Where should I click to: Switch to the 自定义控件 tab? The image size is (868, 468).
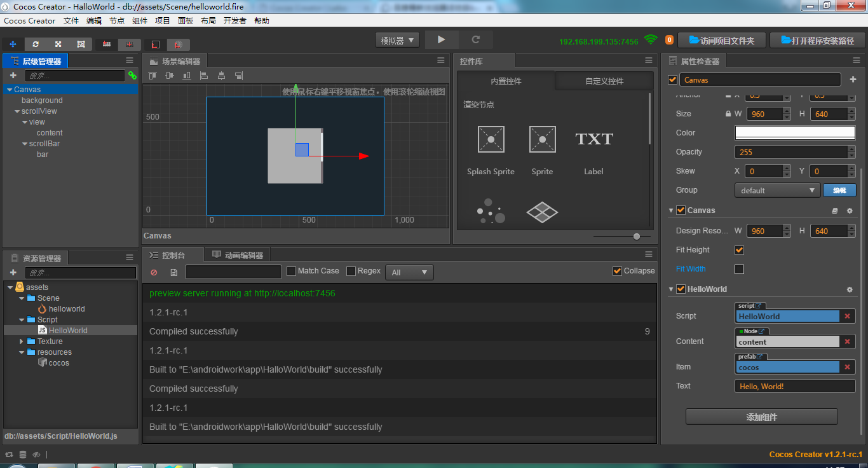[604, 81]
